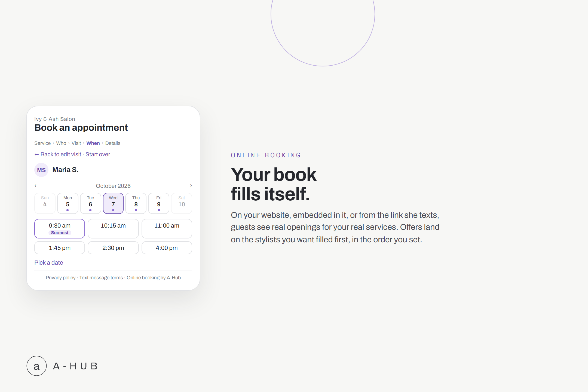Pick Thursday 8 date cell
588x392 pixels.
[136, 203]
